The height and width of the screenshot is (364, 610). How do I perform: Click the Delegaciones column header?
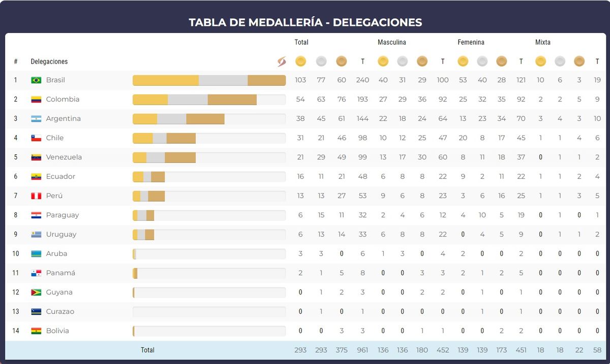coord(49,61)
